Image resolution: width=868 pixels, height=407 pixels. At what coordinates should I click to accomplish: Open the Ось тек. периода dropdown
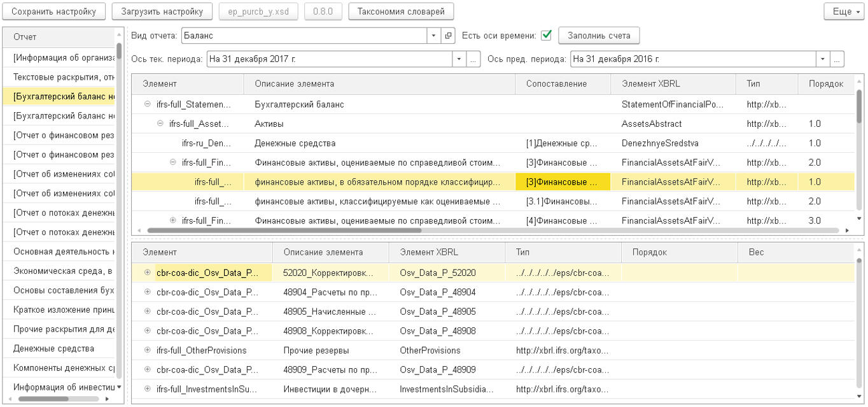coord(459,59)
